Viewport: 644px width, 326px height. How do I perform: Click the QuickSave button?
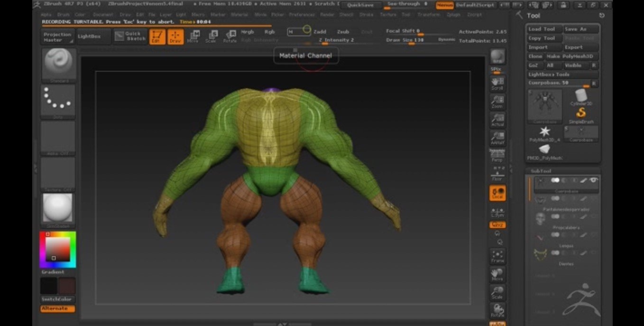[x=360, y=5]
